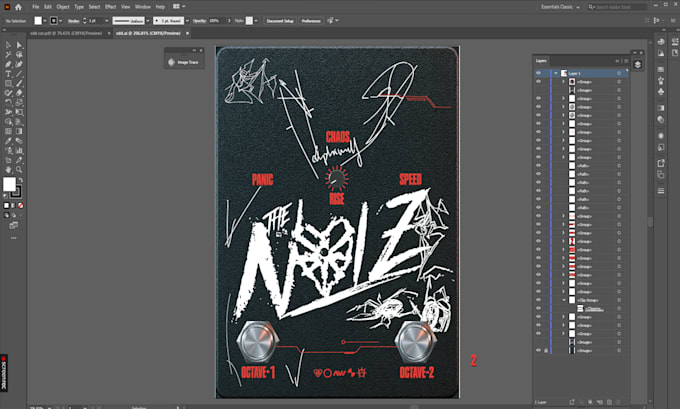Open Essentials Classic workspace dropdown

pos(560,7)
